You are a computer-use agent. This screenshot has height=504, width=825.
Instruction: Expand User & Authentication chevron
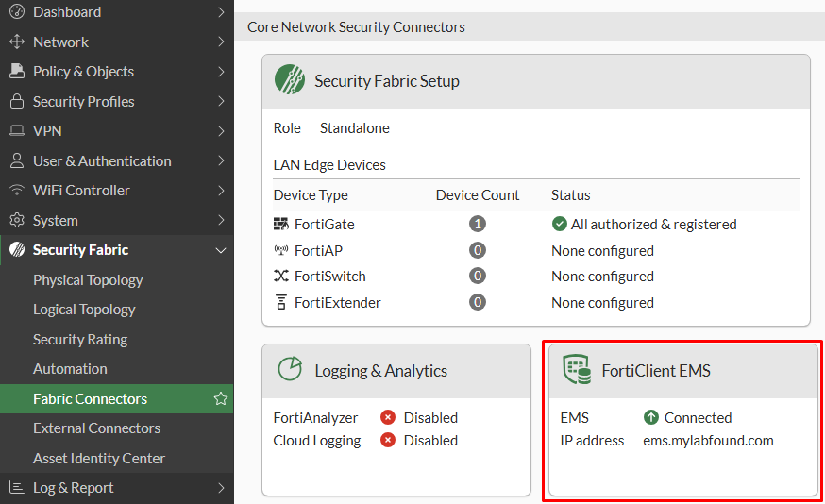(221, 160)
